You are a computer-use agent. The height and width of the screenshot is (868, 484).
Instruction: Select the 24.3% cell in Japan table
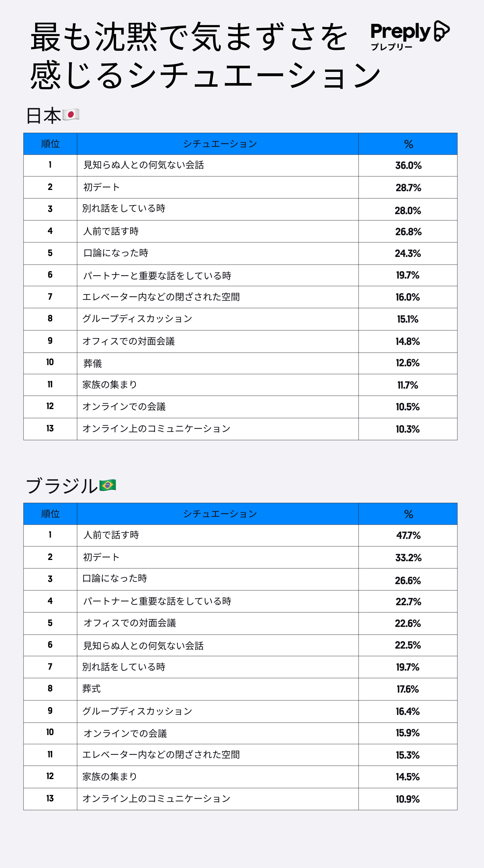click(408, 253)
